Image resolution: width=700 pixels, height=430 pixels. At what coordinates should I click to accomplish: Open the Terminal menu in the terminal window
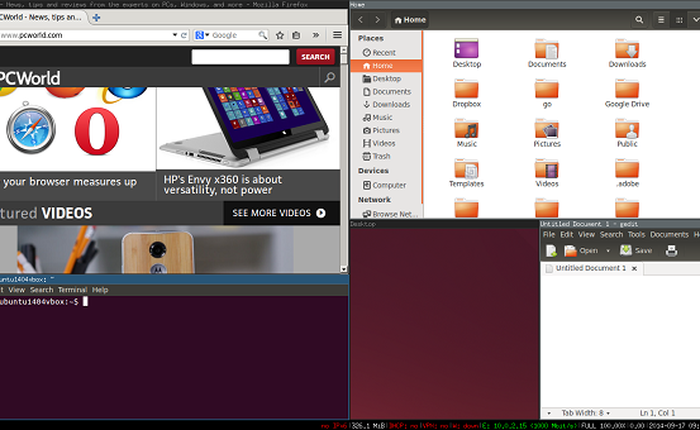point(72,290)
